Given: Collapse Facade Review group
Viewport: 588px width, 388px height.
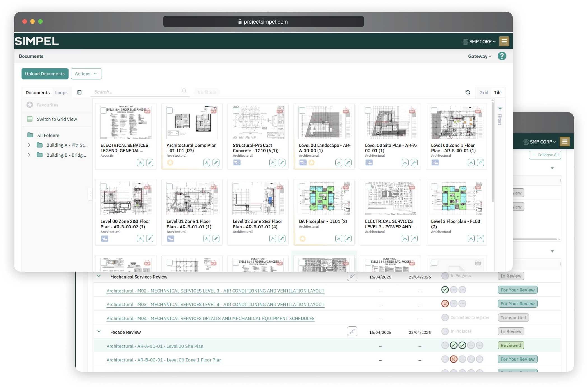Looking at the screenshot, I should [x=99, y=331].
